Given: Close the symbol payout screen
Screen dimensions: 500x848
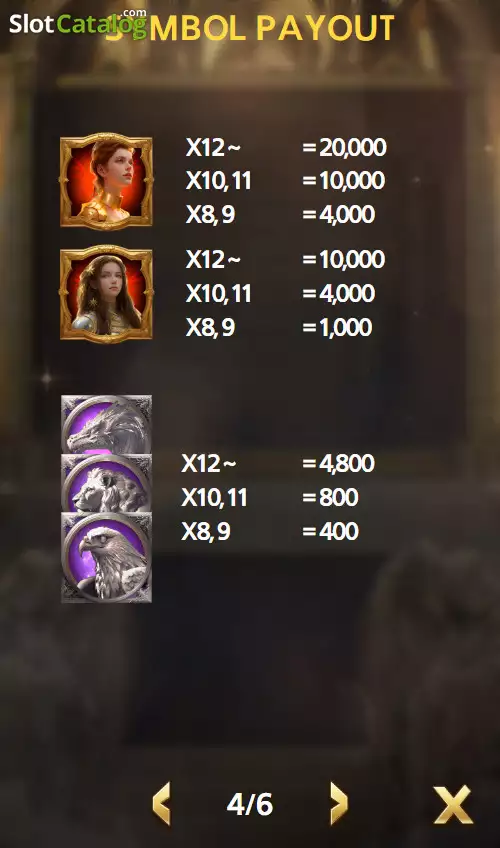Looking at the screenshot, I should click(x=453, y=805).
